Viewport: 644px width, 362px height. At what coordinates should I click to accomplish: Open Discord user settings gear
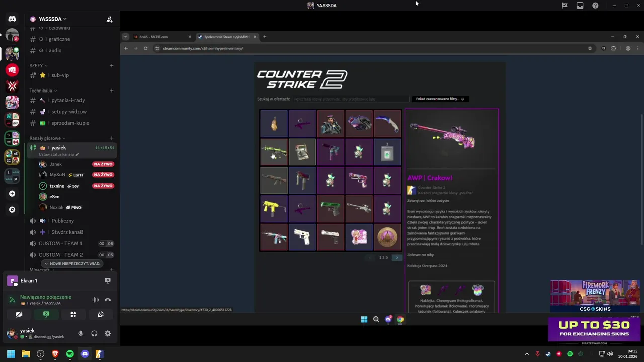[107, 333]
